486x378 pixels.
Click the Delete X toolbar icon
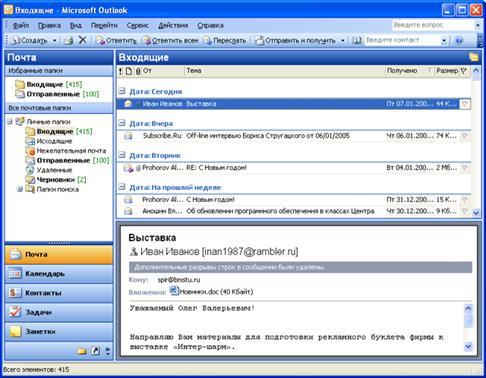(x=82, y=40)
